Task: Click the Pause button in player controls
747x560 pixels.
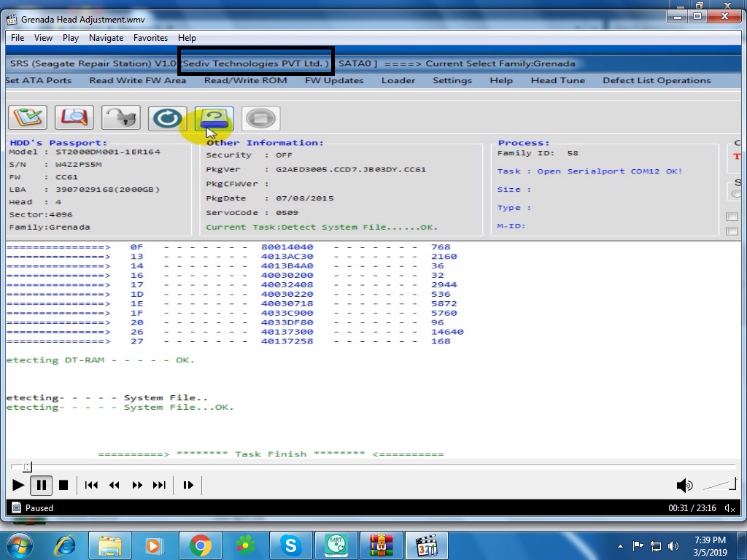Action: pyautogui.click(x=42, y=485)
